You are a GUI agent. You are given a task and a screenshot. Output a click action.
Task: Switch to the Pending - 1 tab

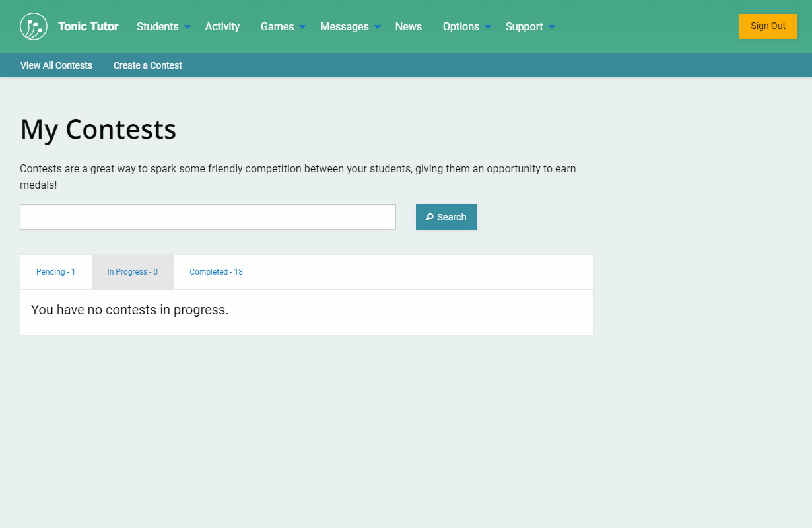tap(56, 272)
